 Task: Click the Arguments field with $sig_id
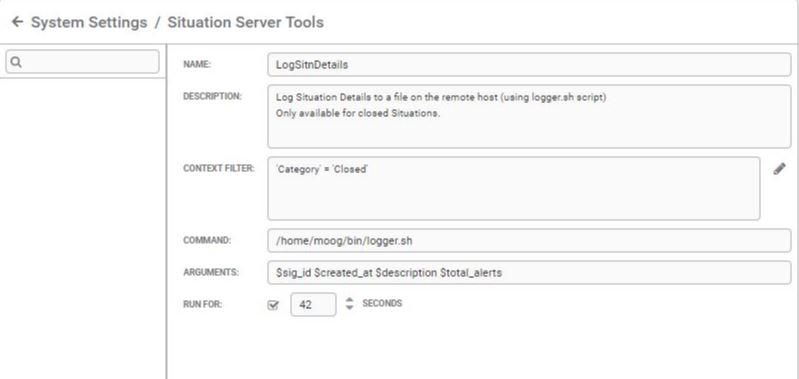529,273
